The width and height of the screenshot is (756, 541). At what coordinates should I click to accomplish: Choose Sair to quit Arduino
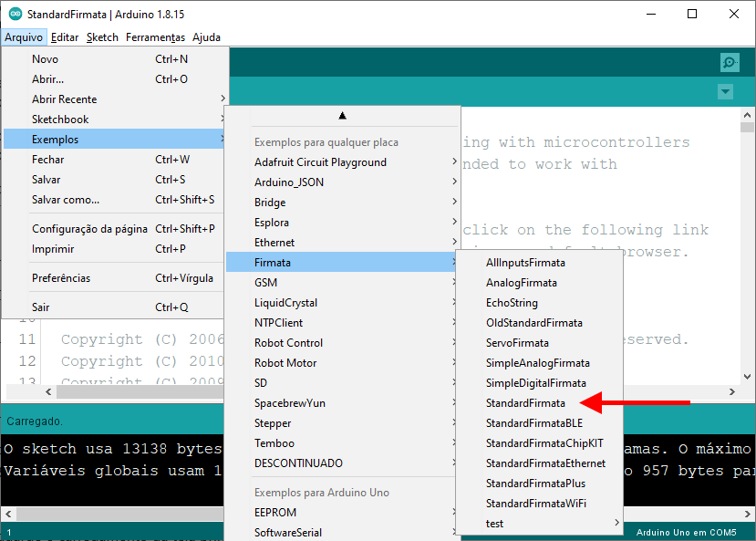(114, 307)
